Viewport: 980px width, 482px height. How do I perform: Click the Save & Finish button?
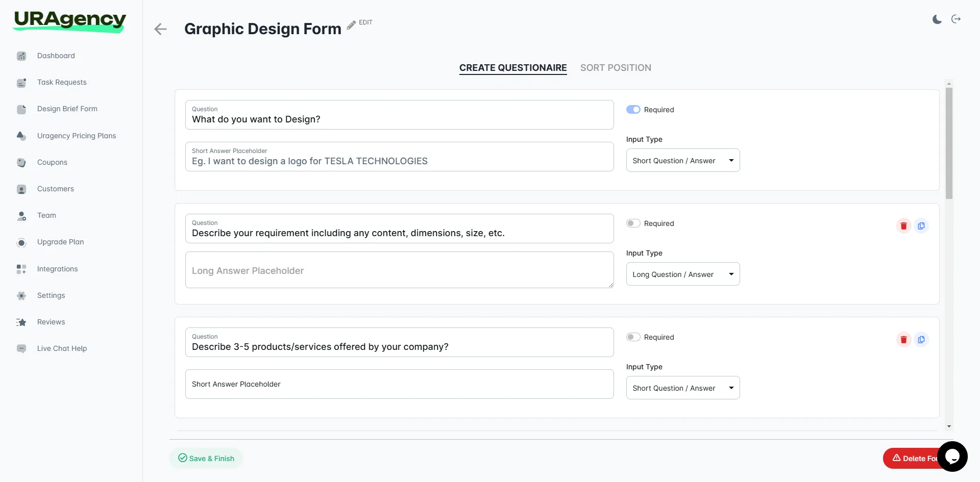tap(206, 458)
